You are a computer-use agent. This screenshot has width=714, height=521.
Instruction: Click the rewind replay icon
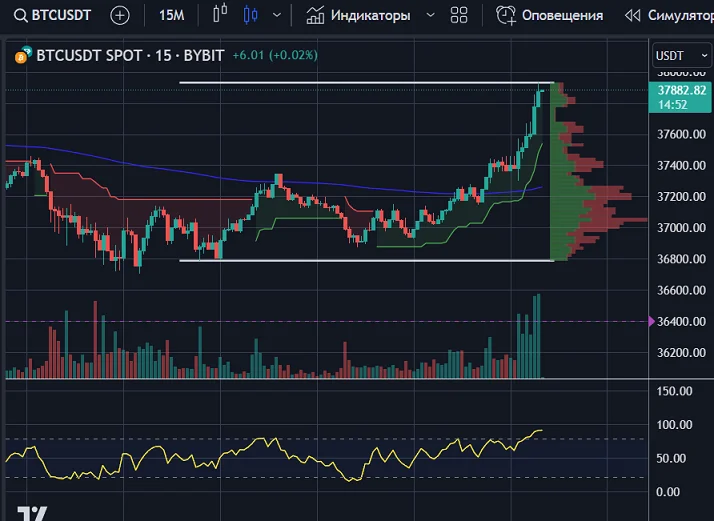click(632, 15)
